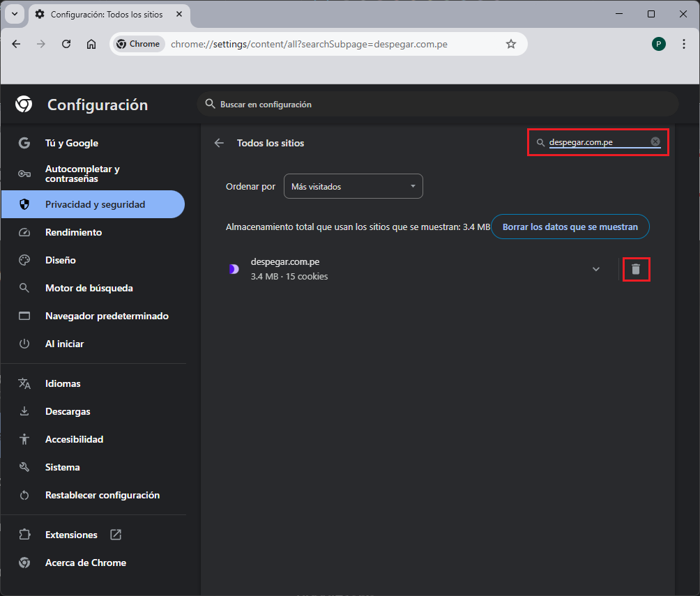The width and height of the screenshot is (700, 596).
Task: Click the Chrome logo next to Configuración
Action: point(24,104)
